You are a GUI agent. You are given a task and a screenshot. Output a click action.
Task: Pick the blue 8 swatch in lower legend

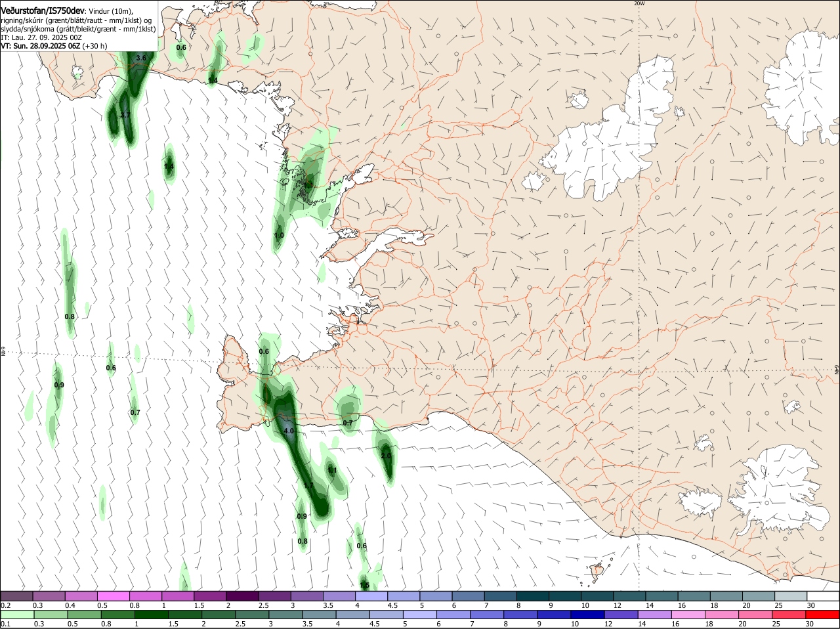pos(520,615)
